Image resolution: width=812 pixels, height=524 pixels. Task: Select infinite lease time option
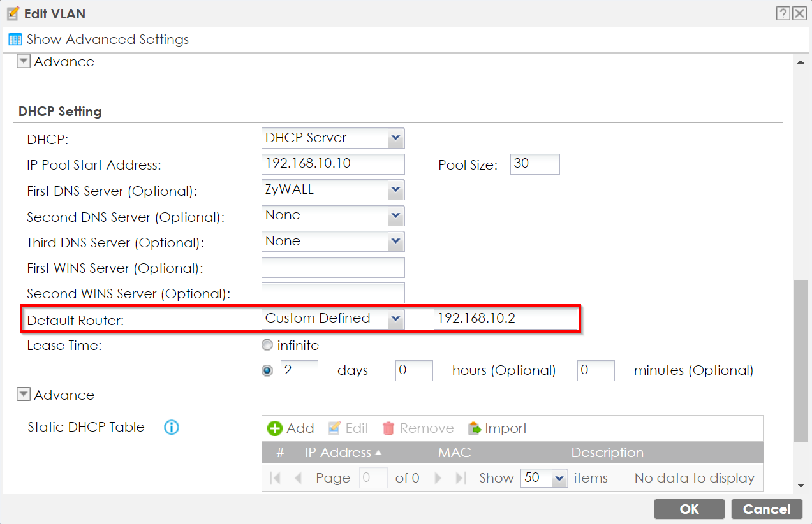coord(267,346)
